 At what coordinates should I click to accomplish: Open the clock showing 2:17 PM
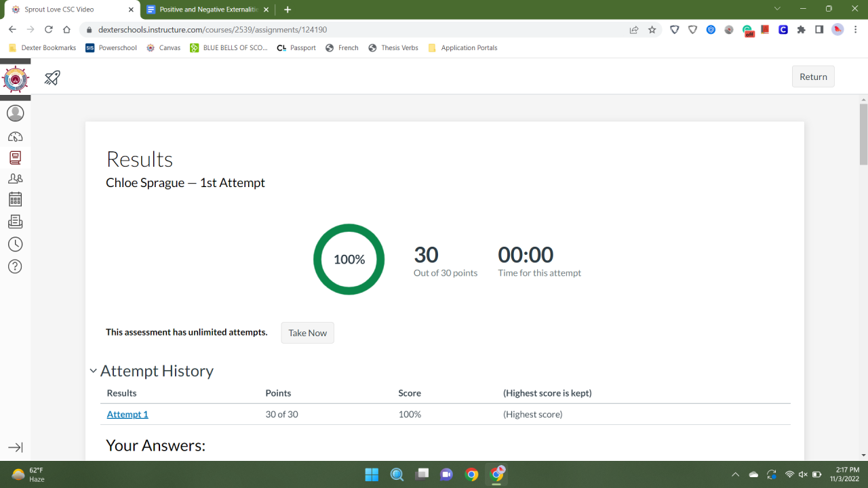coord(843,474)
